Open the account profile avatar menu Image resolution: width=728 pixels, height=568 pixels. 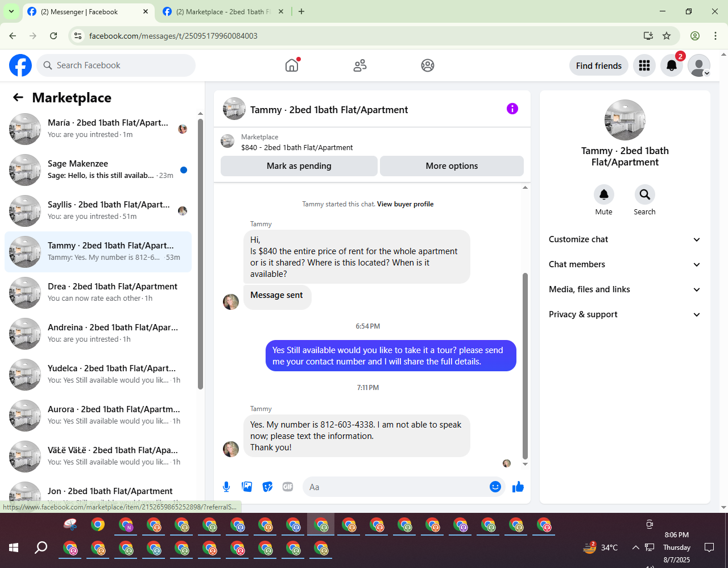pyautogui.click(x=699, y=65)
